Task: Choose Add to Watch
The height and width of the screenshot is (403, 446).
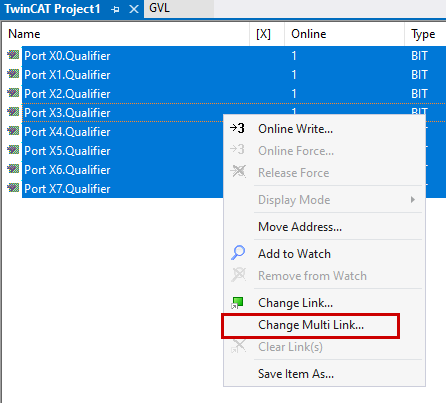Action: click(324, 254)
